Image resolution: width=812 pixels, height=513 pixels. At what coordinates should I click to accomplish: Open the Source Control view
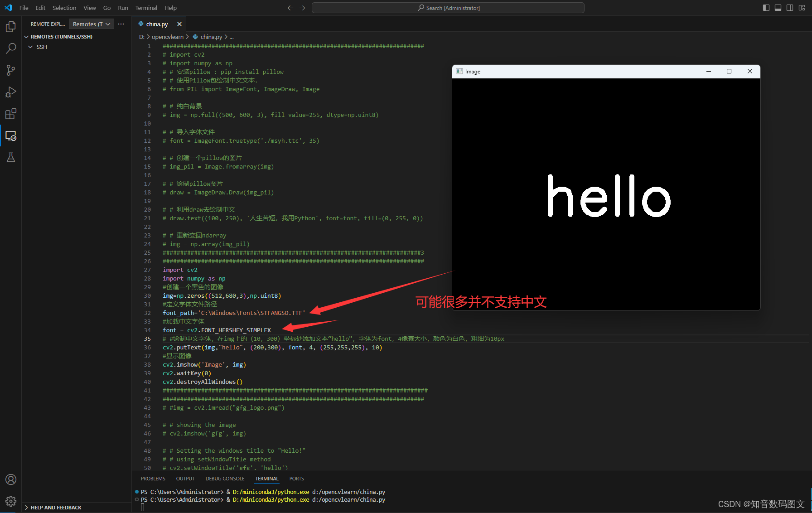(x=10, y=70)
